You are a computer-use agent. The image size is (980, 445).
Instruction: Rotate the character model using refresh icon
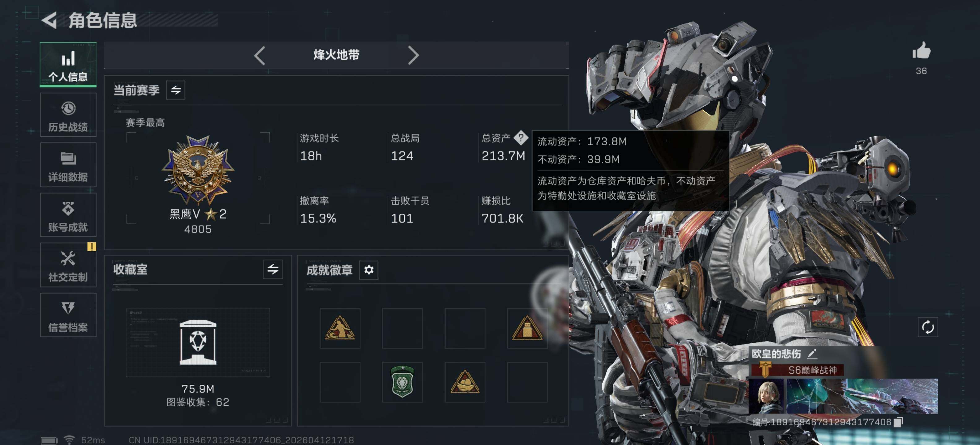(x=927, y=327)
